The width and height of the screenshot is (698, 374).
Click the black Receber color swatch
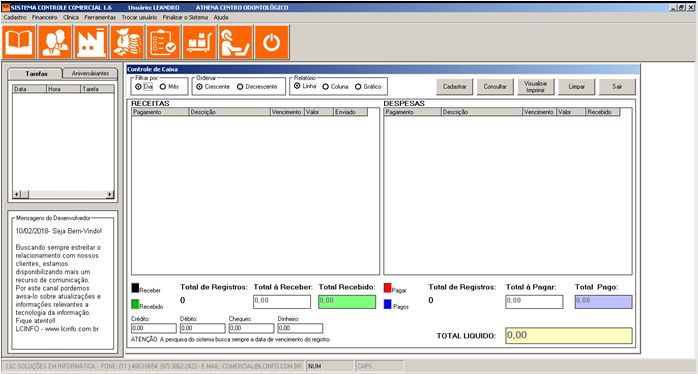coord(135,288)
